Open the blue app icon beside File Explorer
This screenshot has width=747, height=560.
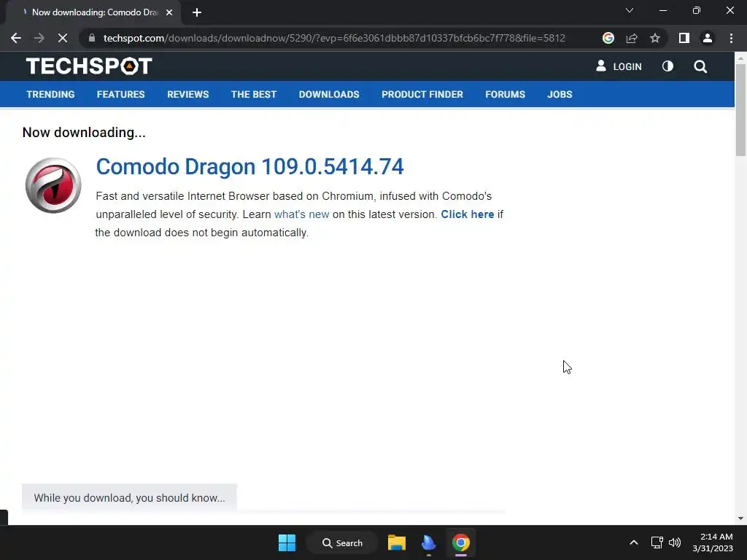(x=428, y=542)
